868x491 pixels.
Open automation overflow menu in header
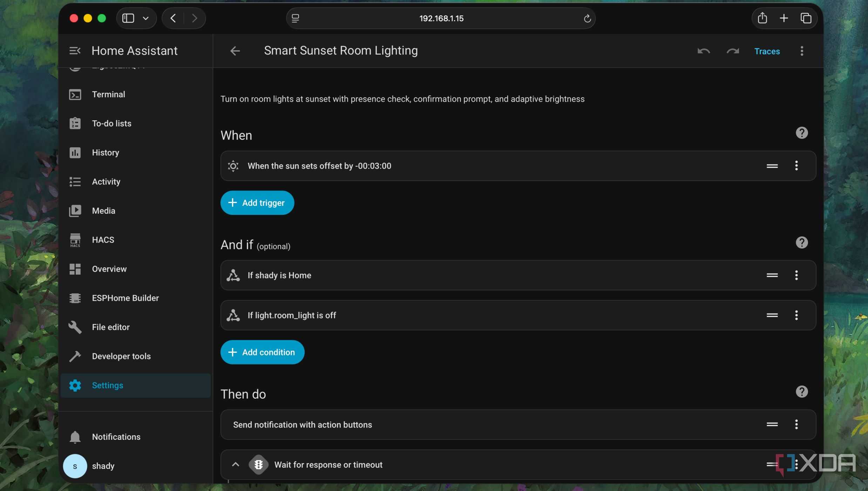pyautogui.click(x=802, y=51)
